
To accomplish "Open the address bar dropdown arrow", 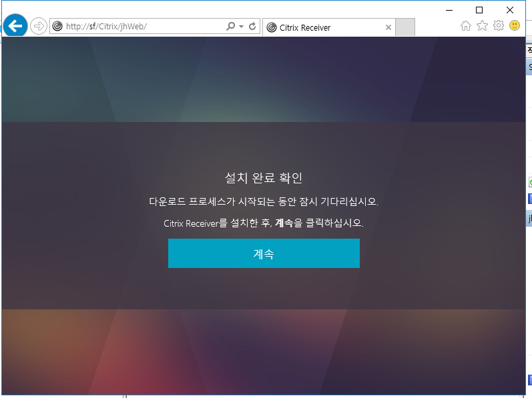I will click(241, 27).
